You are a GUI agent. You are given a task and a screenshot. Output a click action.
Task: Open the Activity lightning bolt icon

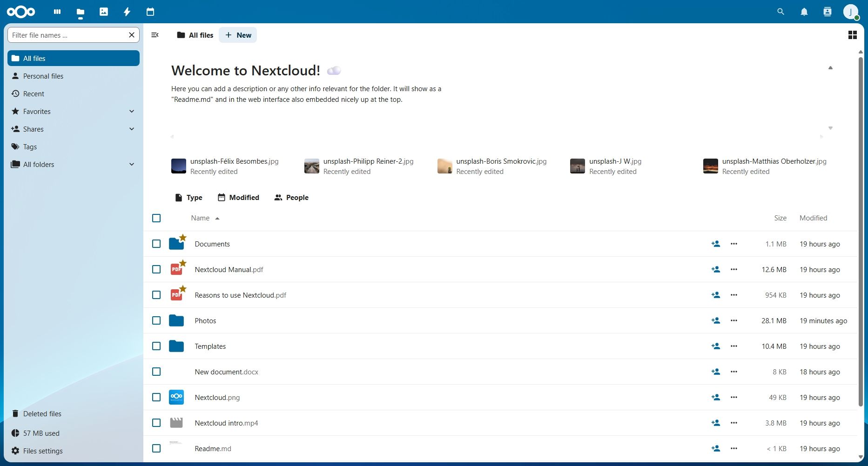click(x=127, y=12)
